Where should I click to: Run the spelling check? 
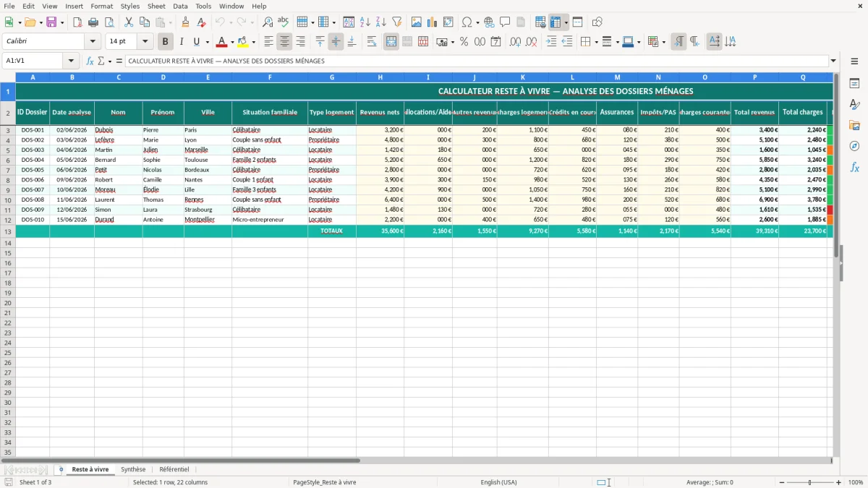tap(283, 22)
